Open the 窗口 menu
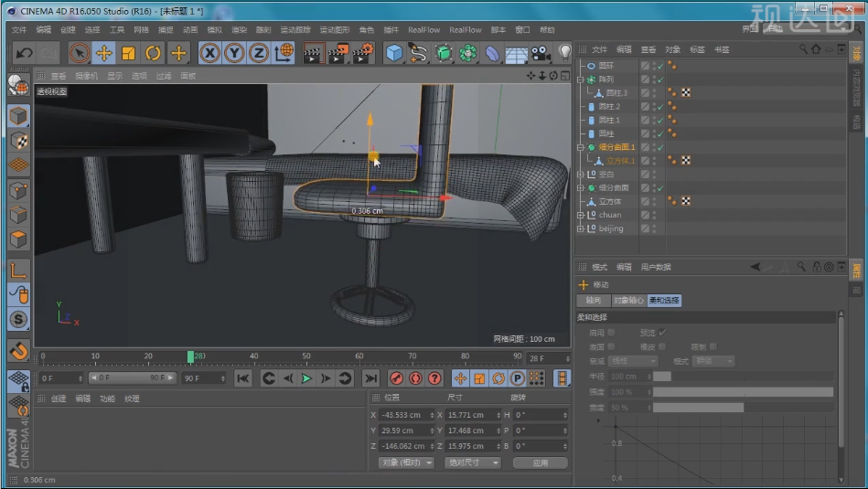868x489 pixels. [x=522, y=30]
